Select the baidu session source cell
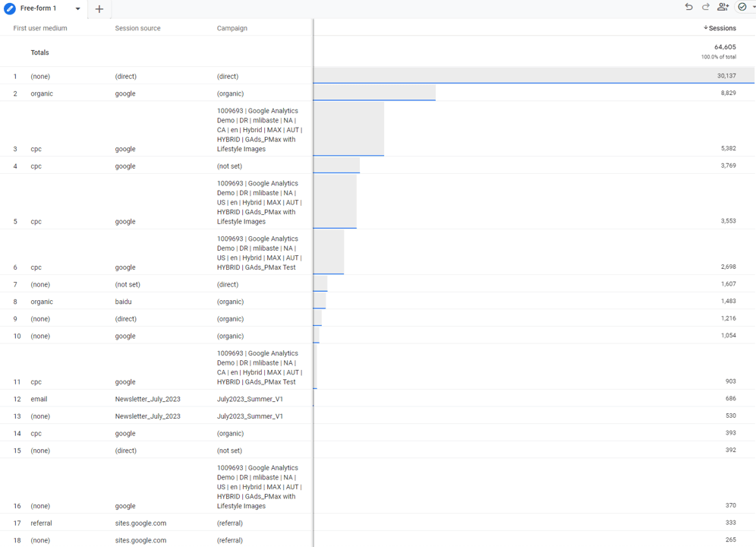The width and height of the screenshot is (756, 547). (x=126, y=302)
